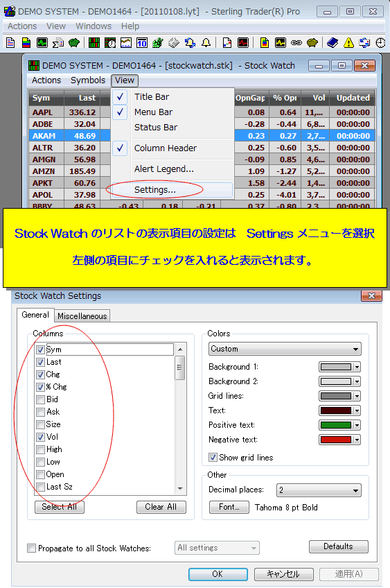Click the Columns list scroll-up arrow

click(x=180, y=349)
